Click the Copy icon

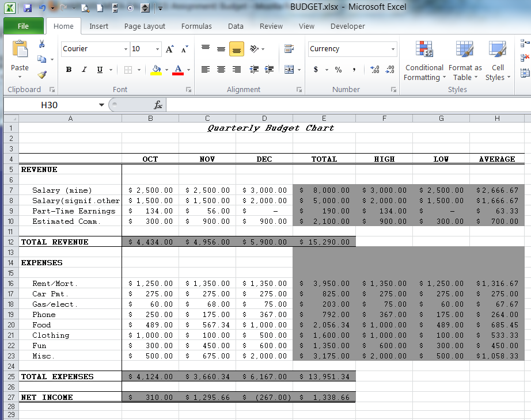click(41, 59)
